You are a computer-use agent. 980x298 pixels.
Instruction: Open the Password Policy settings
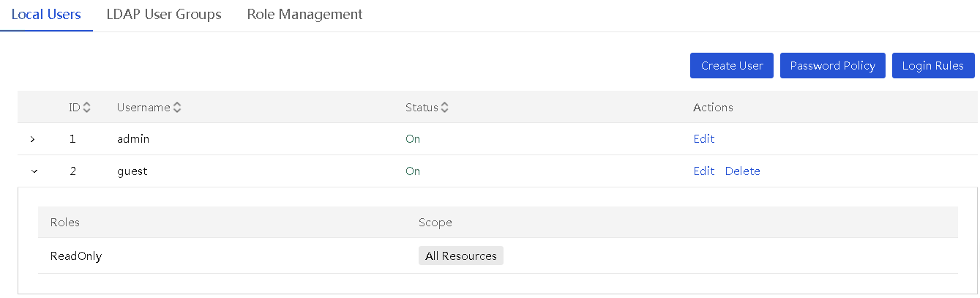pos(833,65)
